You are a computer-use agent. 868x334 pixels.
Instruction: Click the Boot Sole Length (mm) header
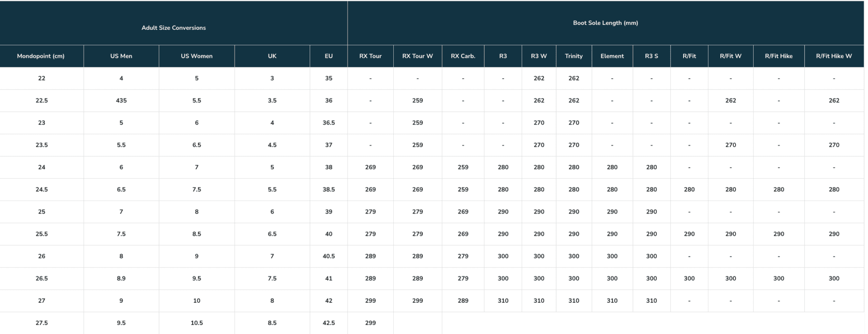[605, 23]
